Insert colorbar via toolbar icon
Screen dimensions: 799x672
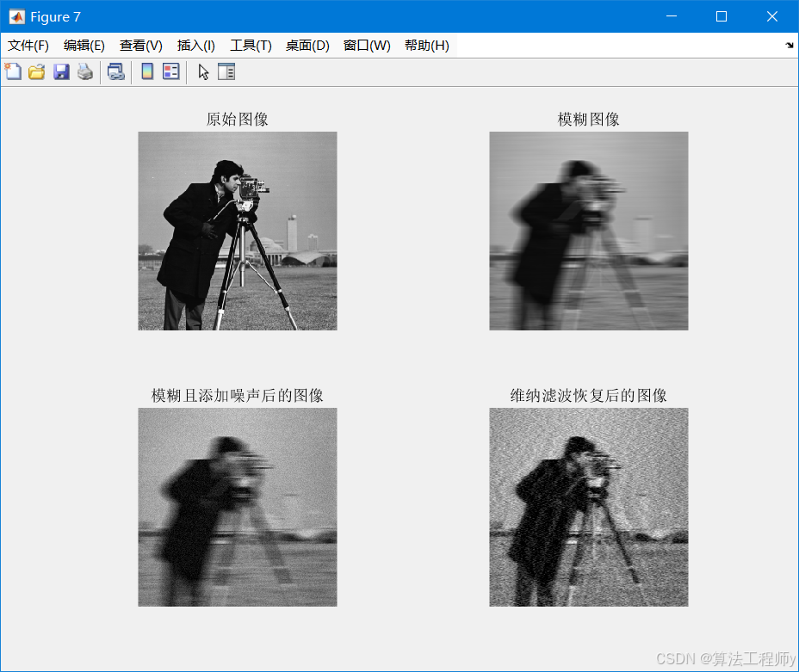147,71
